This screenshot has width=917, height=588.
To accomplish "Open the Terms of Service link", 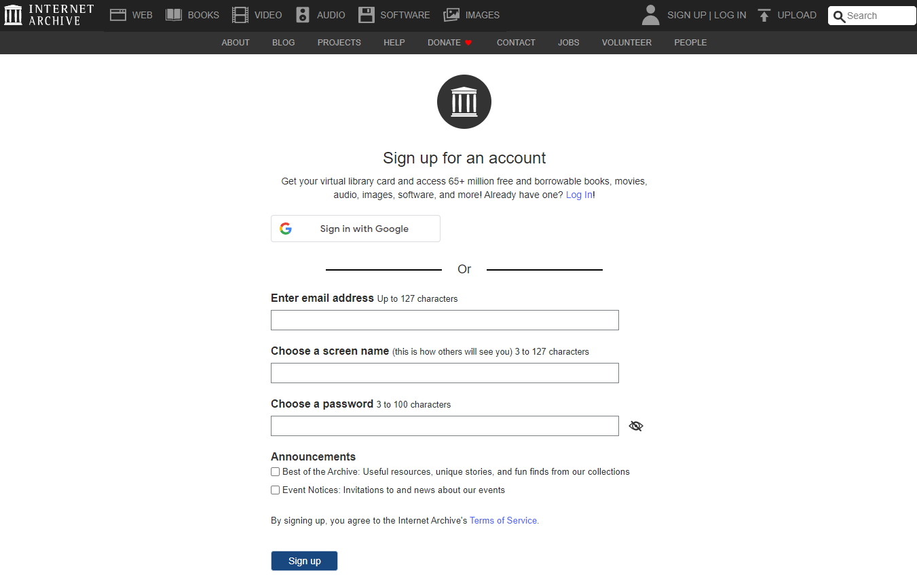I will click(x=503, y=520).
